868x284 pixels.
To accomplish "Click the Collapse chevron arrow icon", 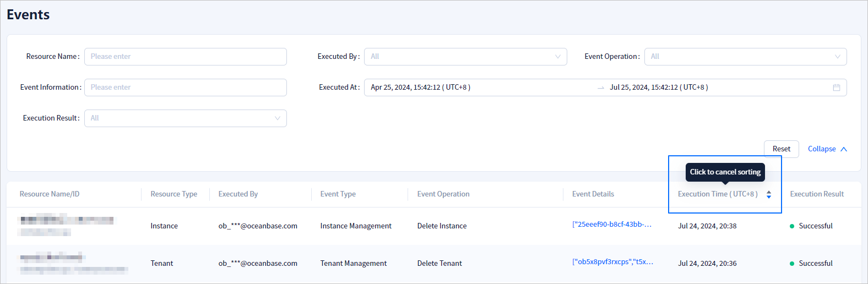I will (x=844, y=149).
